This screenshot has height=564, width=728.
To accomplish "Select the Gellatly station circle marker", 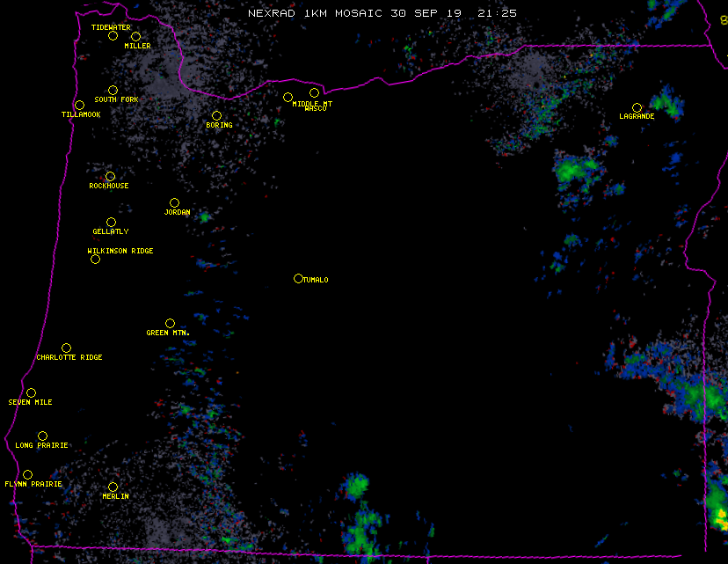I will coord(111,222).
